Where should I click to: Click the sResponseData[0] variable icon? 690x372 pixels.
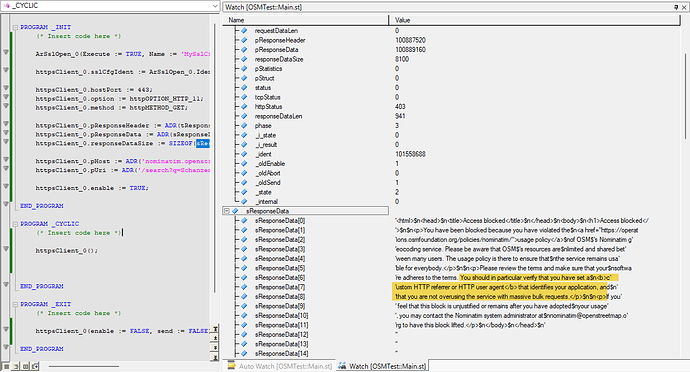(x=244, y=221)
